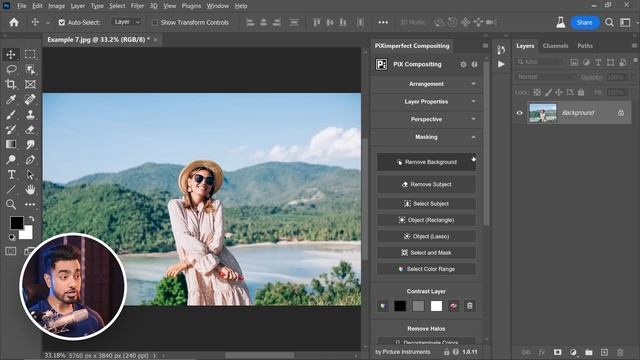Toggle the Auto-Select checkbox

pyautogui.click(x=62, y=22)
